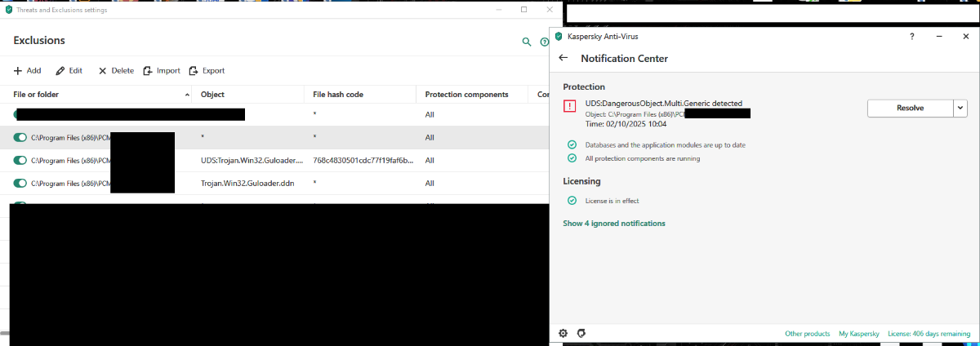This screenshot has width=980, height=346.
Task: Sort by File hash code column
Action: click(x=338, y=95)
